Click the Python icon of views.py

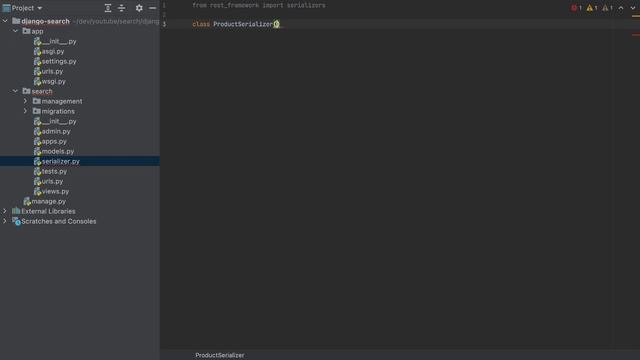pyautogui.click(x=37, y=191)
